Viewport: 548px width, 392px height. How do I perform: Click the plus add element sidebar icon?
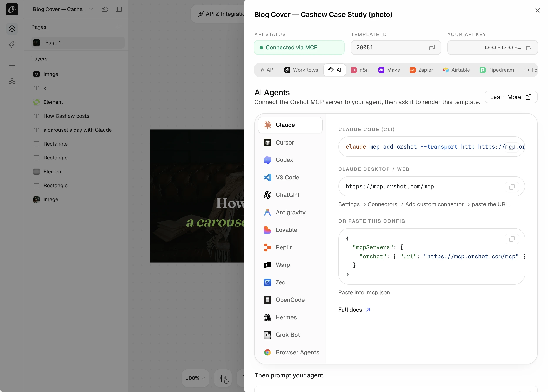coord(12,66)
